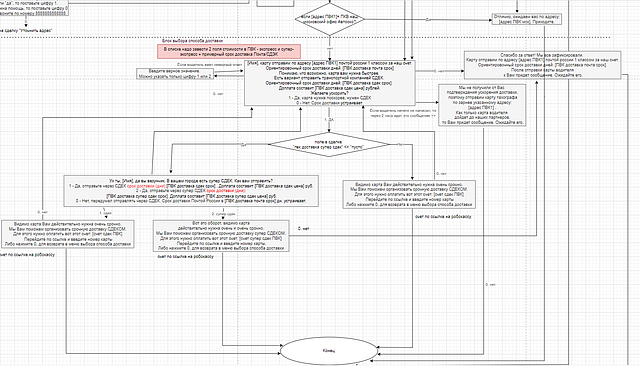Select the "Ух ты, да вы везунчик" block

click(191, 191)
